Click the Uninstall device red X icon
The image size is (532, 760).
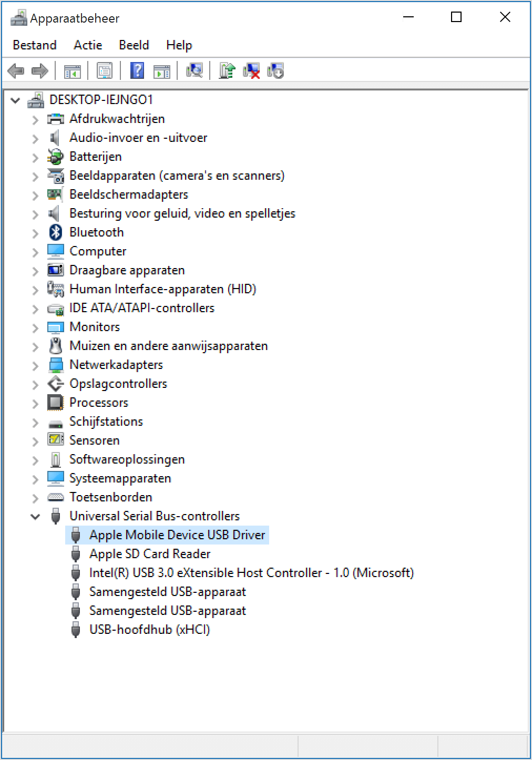(251, 70)
